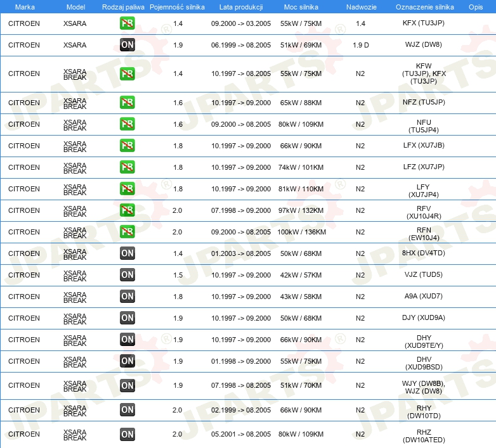The image size is (496, 448).
Task: Click production dates 02.1999 -> 08.2005
Action: pos(241,410)
